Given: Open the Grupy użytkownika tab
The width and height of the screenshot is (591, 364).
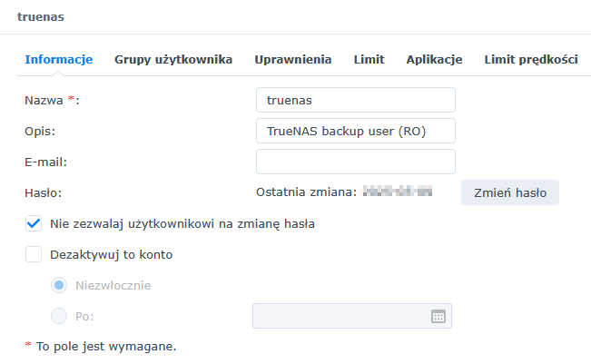Looking at the screenshot, I should (x=173, y=60).
